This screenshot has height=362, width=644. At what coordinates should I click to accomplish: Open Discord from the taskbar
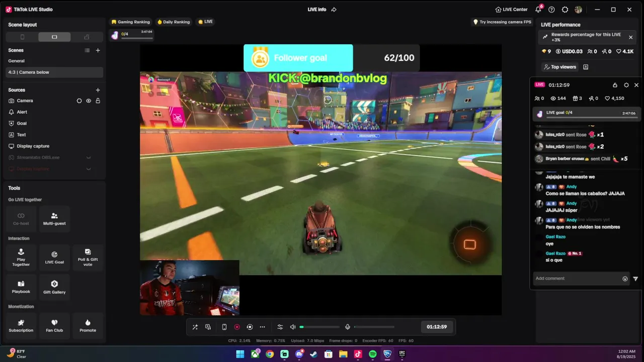(299, 354)
